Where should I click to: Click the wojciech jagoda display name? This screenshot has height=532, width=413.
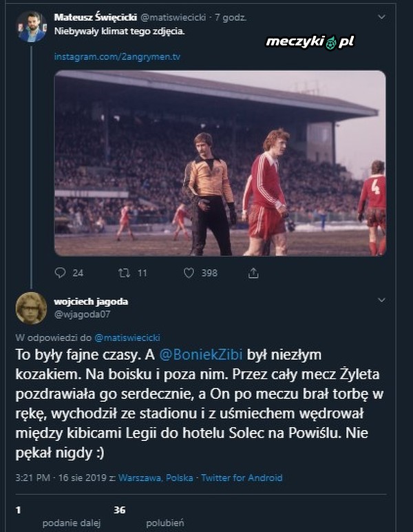tap(91, 301)
